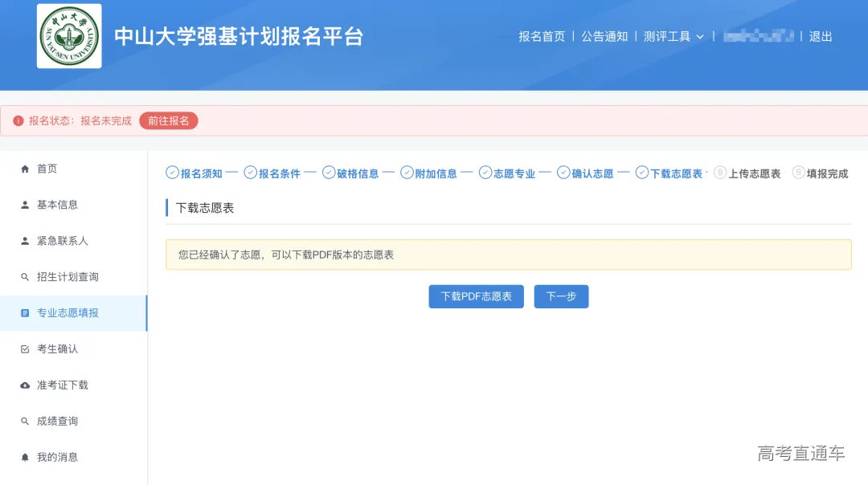
Task: Open 成绩查询 using its search icon
Action: [27, 421]
